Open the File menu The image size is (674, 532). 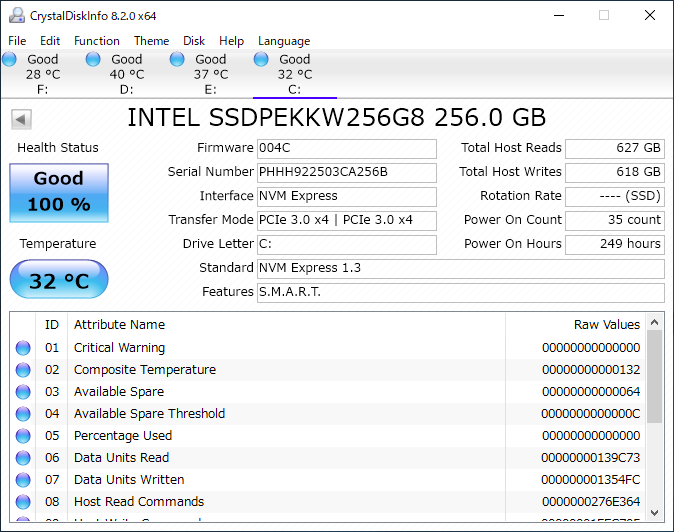tap(17, 41)
